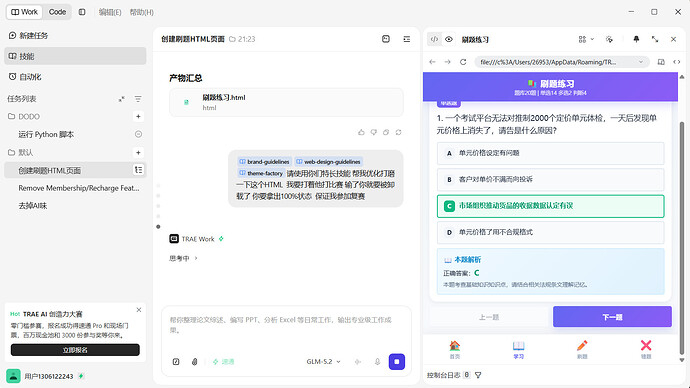
Task: Click 新建任务 in sidebar
Action: 75,35
